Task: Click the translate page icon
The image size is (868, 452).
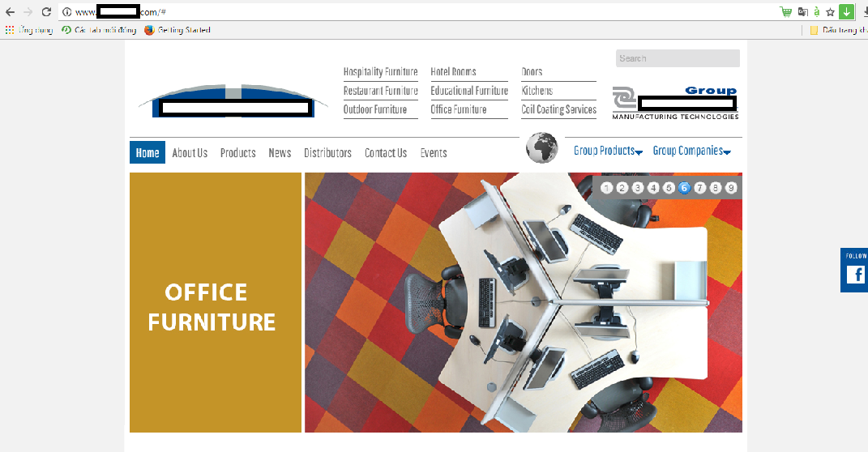Action: click(x=803, y=12)
